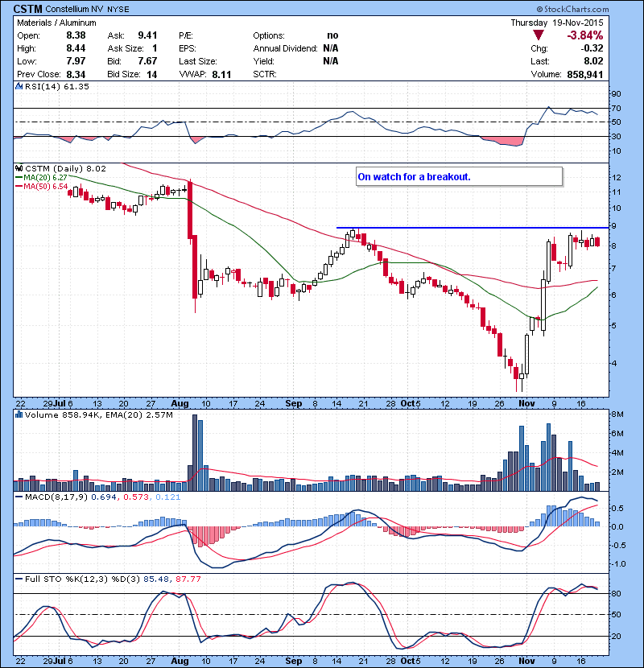The width and height of the screenshot is (644, 668).
Task: Click the Materials / Aluminum sector text
Action: 56,23
